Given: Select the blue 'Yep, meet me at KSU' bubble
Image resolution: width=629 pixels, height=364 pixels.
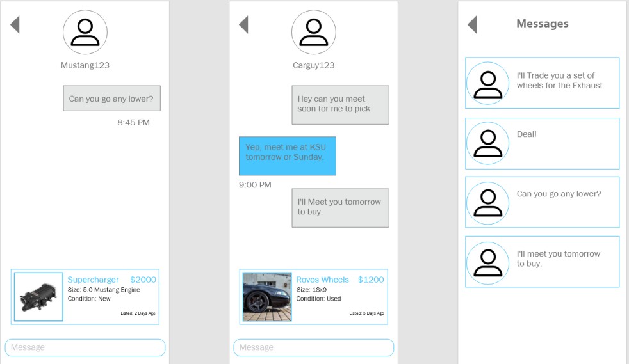Looking at the screenshot, I should click(x=288, y=155).
